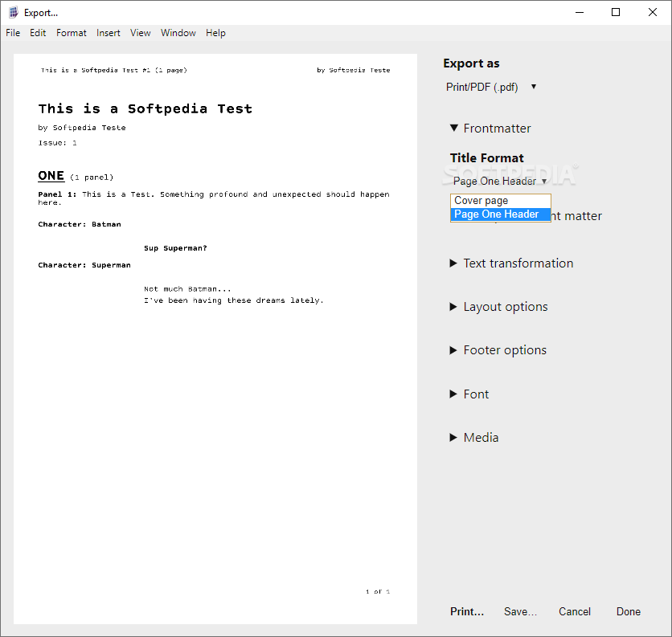
Task: Click the 'Panel 1:' description text
Action: click(x=214, y=198)
